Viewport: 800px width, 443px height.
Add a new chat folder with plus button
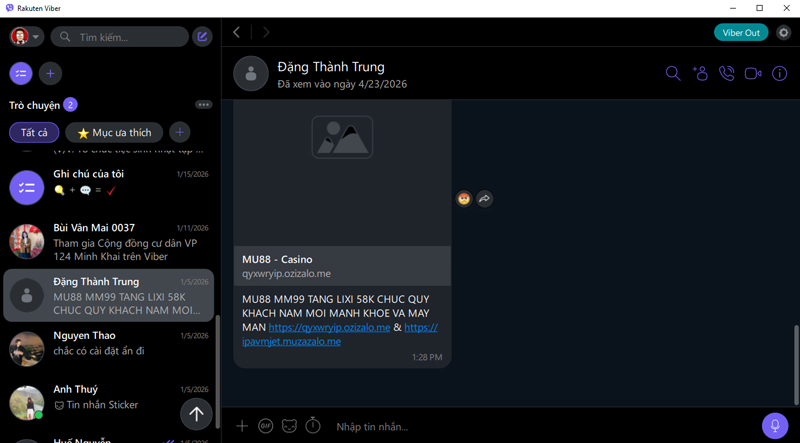point(180,133)
